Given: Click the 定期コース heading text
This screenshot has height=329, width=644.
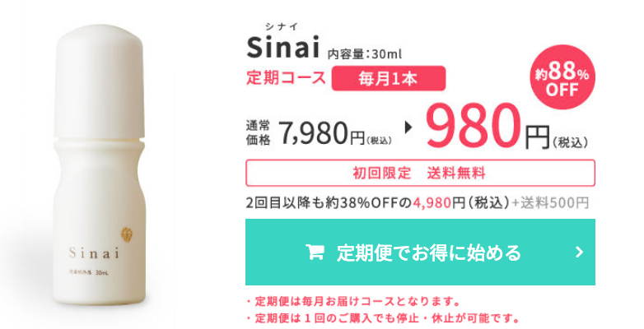Looking at the screenshot, I should (286, 78).
